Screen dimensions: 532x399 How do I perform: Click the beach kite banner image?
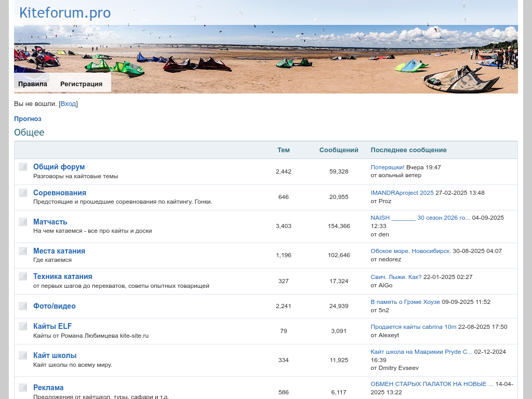312,57
